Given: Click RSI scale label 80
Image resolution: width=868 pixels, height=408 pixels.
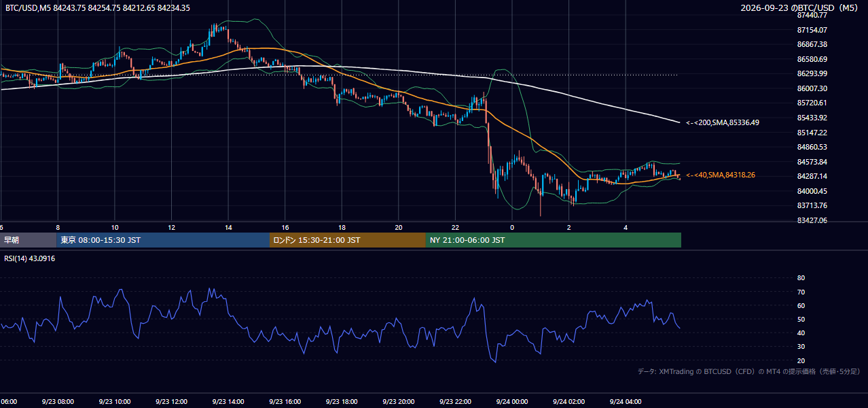Looking at the screenshot, I should [x=801, y=278].
